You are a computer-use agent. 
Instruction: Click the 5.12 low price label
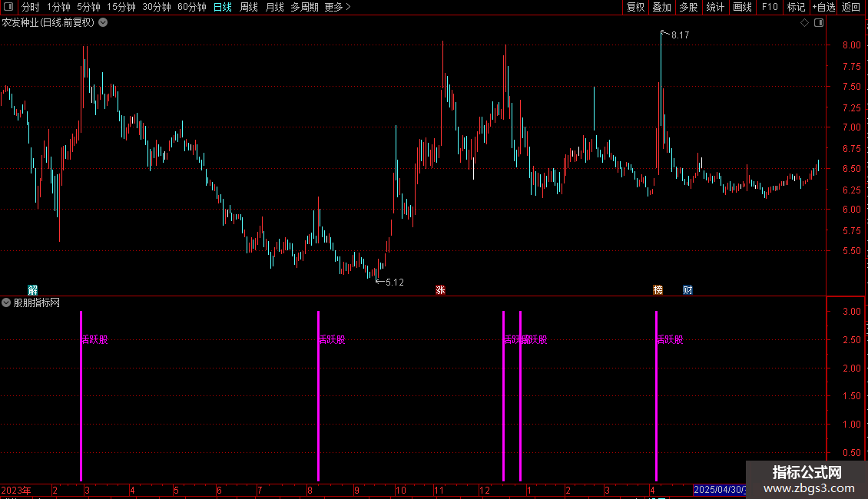tap(395, 283)
